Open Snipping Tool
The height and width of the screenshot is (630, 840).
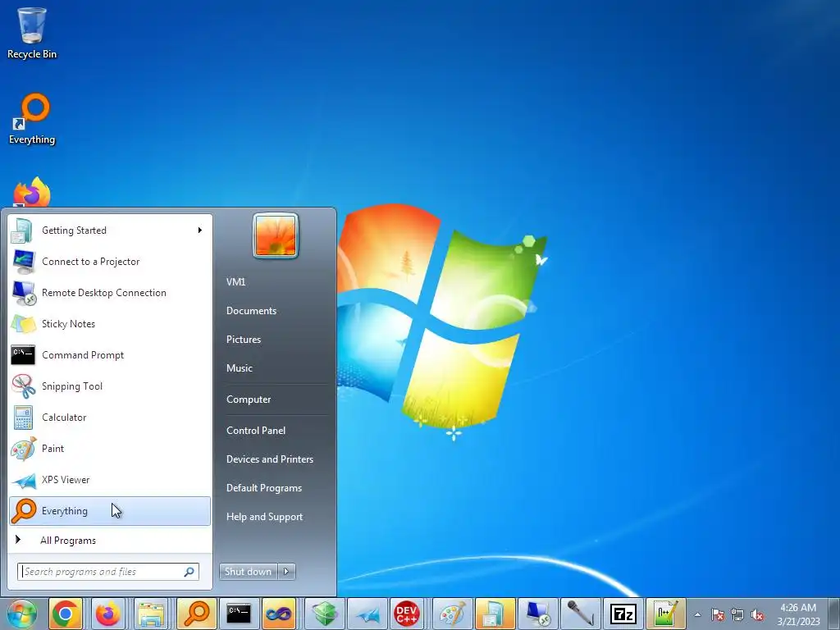110,386
